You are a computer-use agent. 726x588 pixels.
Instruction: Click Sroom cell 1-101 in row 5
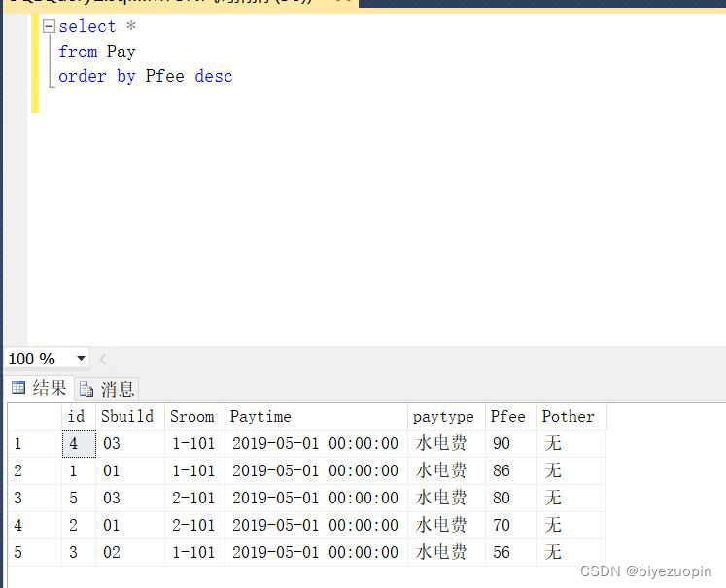pyautogui.click(x=195, y=552)
